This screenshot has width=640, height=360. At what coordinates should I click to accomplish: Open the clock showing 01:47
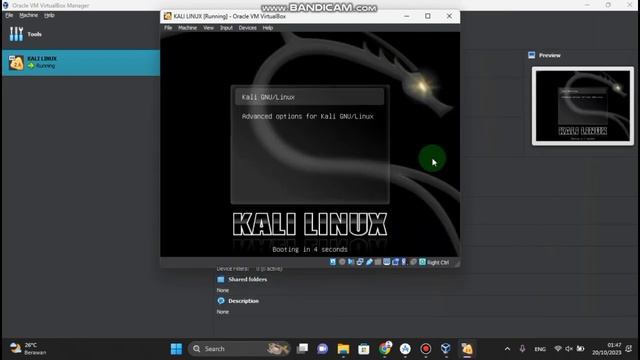[x=607, y=349]
